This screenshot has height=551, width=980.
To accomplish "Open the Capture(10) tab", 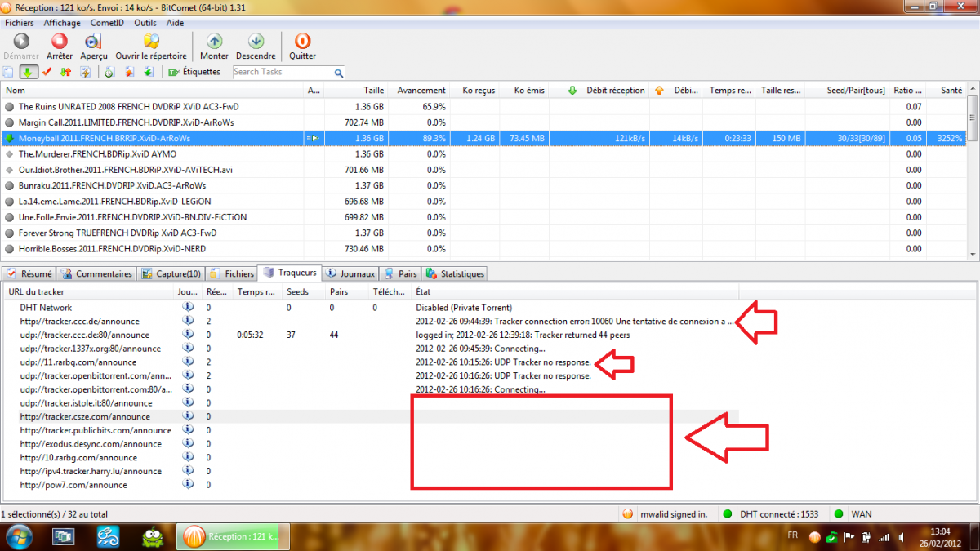I will (171, 274).
